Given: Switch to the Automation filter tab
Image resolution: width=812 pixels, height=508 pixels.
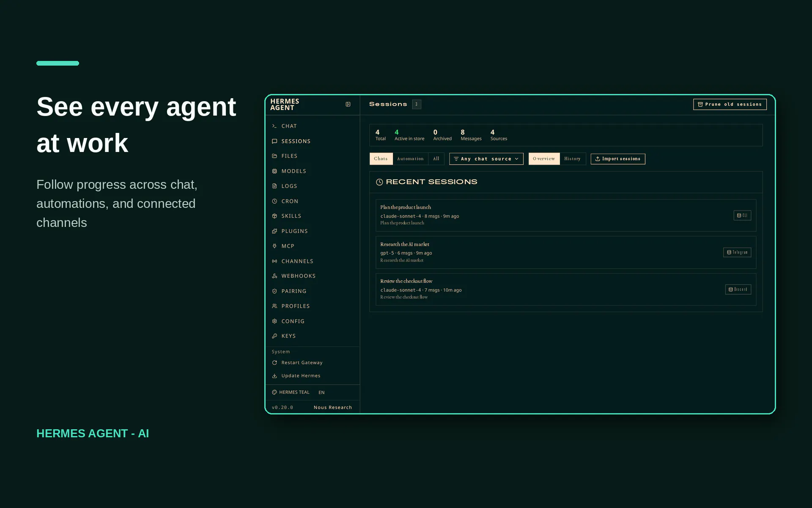Looking at the screenshot, I should pyautogui.click(x=410, y=159).
